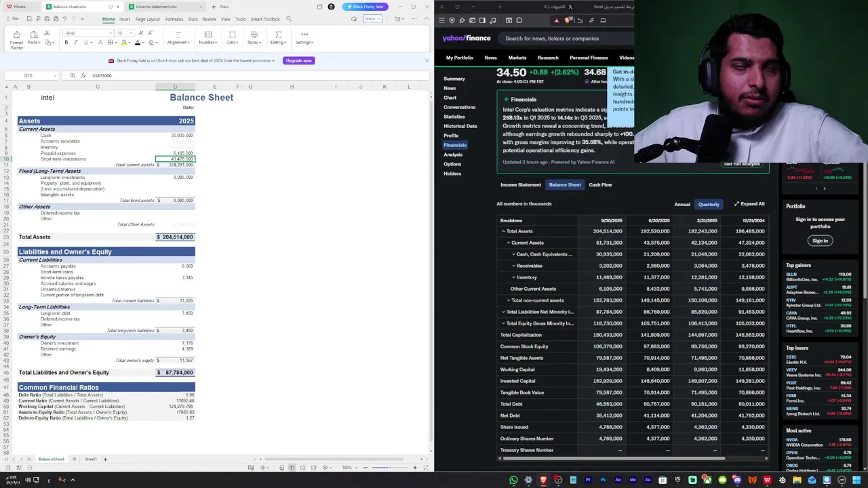Open the Cash Flow tab on Yahoo
868x488 pixels.
click(600, 185)
